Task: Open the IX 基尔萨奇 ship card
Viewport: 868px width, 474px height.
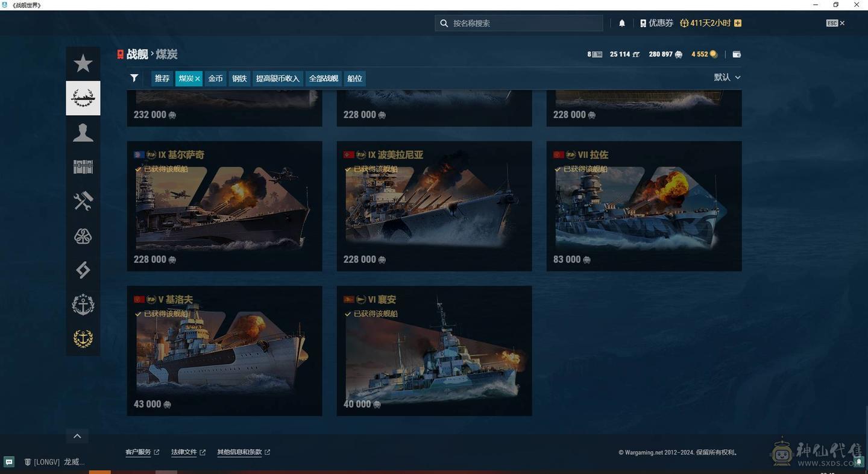Action: [x=224, y=206]
